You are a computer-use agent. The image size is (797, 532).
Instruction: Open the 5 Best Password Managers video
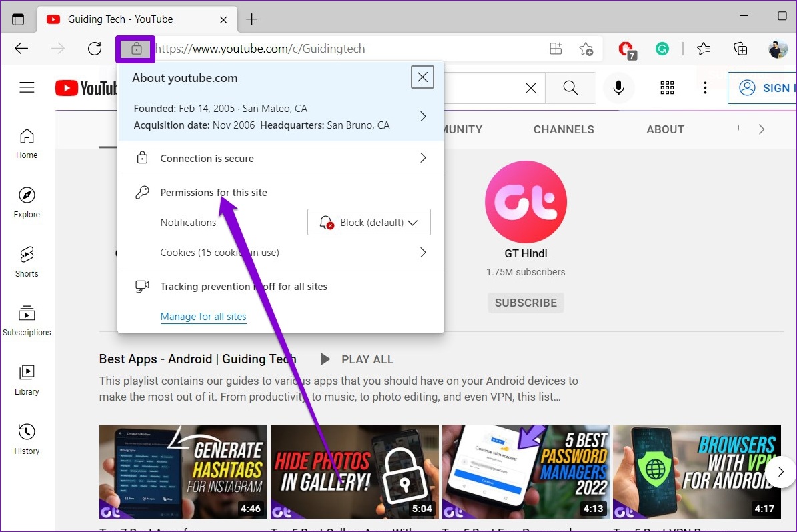pos(526,472)
